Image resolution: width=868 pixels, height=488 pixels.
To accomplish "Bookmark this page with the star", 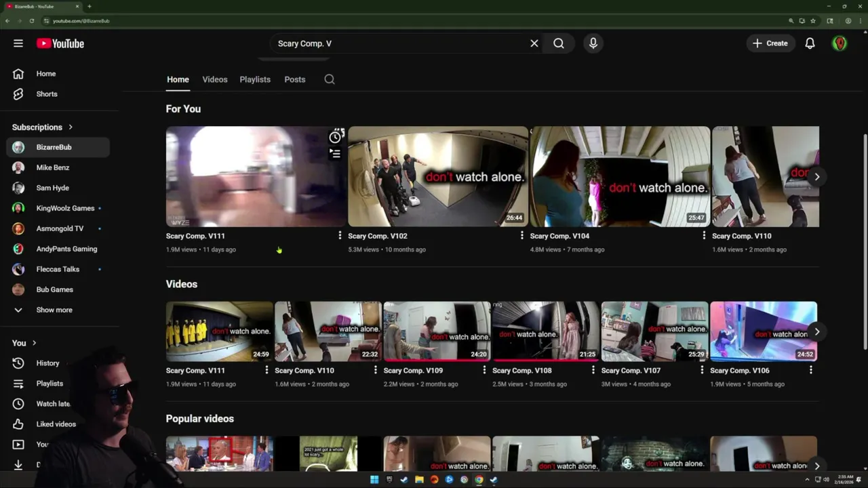I will click(813, 21).
